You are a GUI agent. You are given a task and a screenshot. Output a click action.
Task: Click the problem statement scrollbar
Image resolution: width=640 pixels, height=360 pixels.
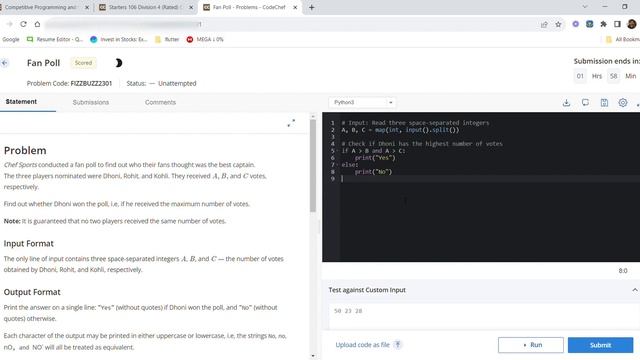coord(313,165)
